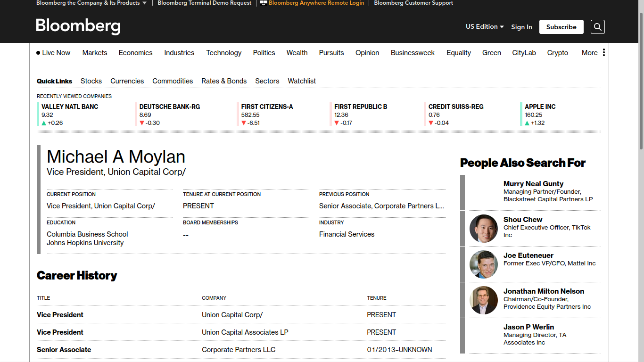644x362 pixels.
Task: Click Financial Services industry value
Action: coord(347,234)
